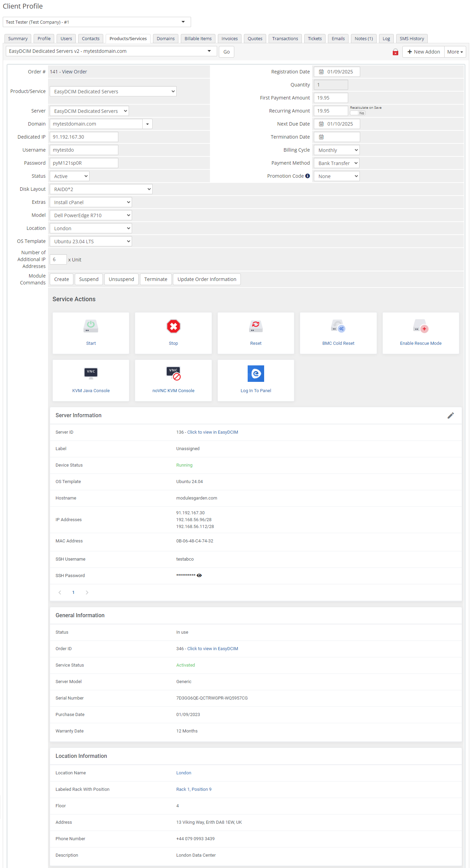This screenshot has width=472, height=868.
Task: Click the Stop server action icon
Action: 174,326
